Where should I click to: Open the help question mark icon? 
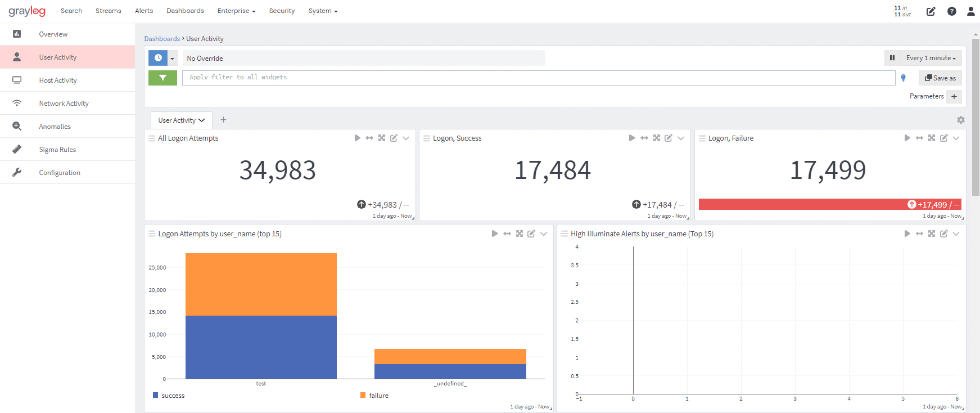pyautogui.click(x=951, y=11)
